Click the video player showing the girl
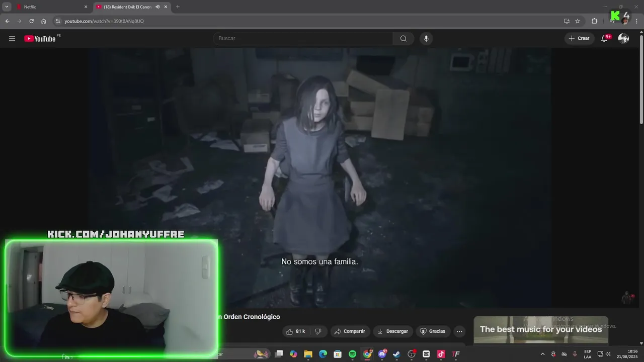The height and width of the screenshot is (362, 644). tap(319, 177)
